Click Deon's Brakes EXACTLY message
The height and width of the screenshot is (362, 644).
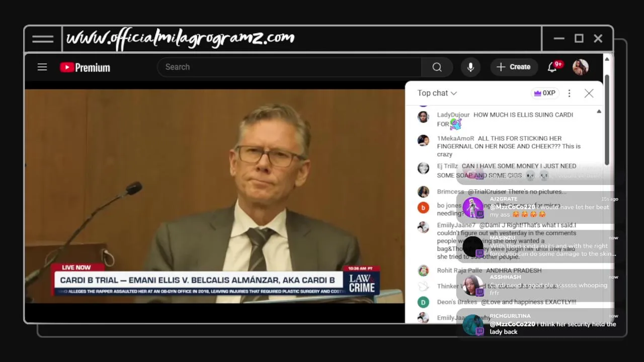(x=528, y=302)
